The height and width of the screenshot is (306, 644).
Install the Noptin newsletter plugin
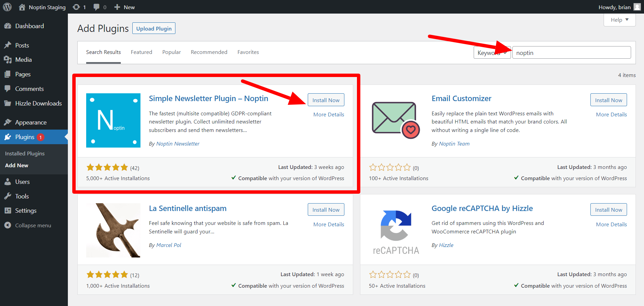326,100
